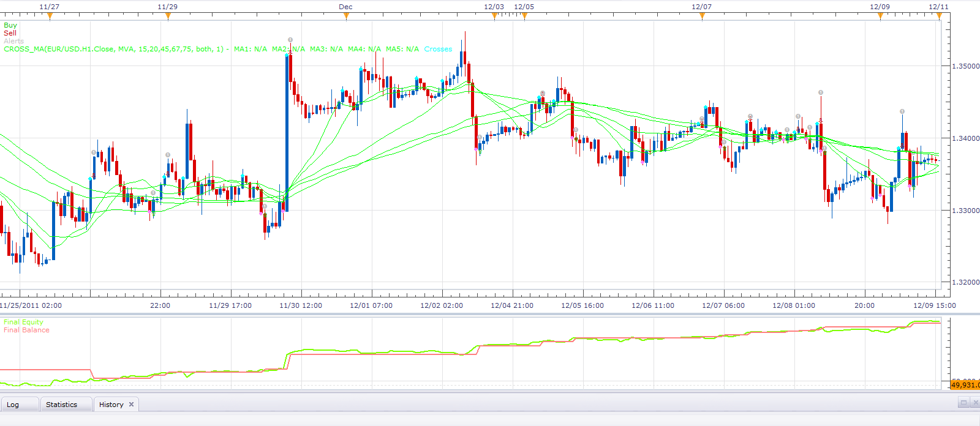Switch to the Log tab
Viewport: 980px width, 426px height.
[13, 405]
